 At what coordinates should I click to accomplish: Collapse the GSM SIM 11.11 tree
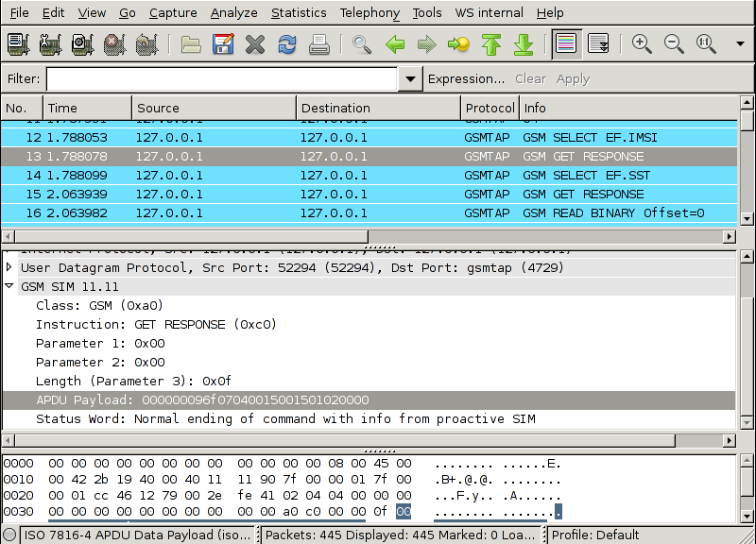click(10, 286)
